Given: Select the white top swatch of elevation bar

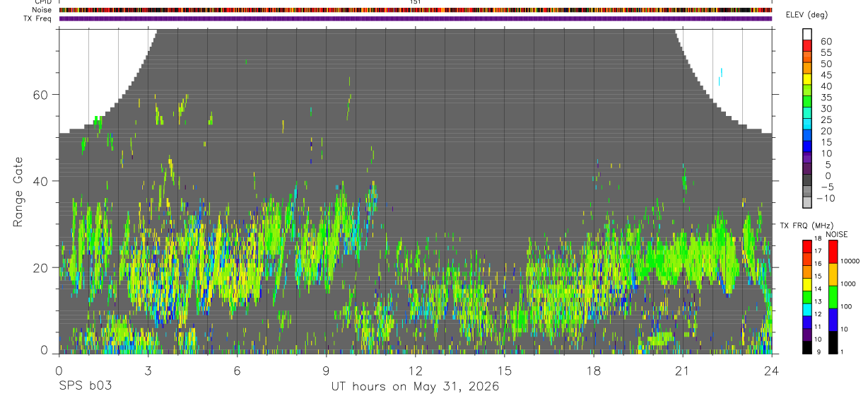Looking at the screenshot, I should (807, 34).
